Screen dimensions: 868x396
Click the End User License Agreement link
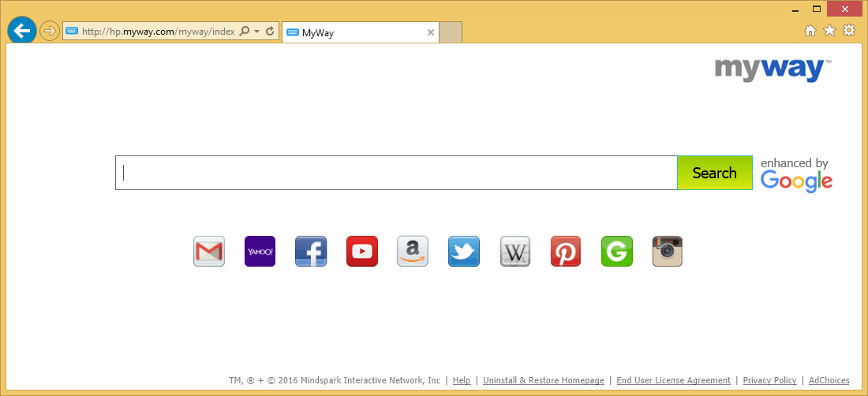click(673, 380)
